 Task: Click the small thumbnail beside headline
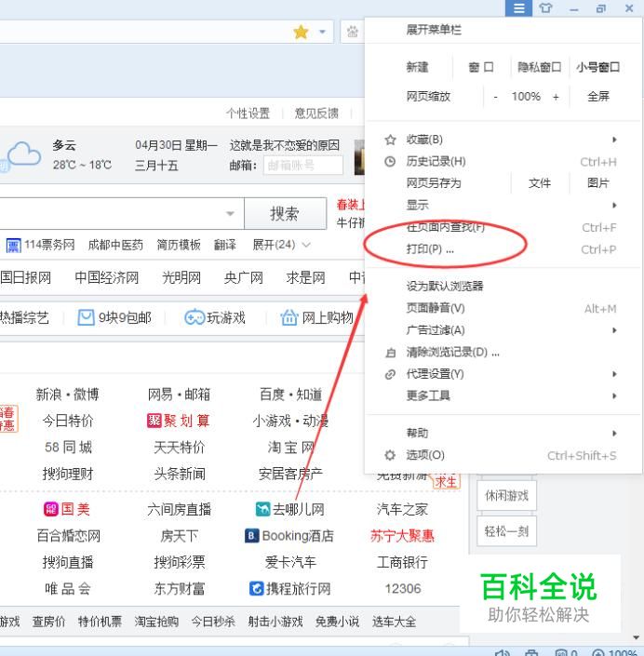[x=359, y=157]
